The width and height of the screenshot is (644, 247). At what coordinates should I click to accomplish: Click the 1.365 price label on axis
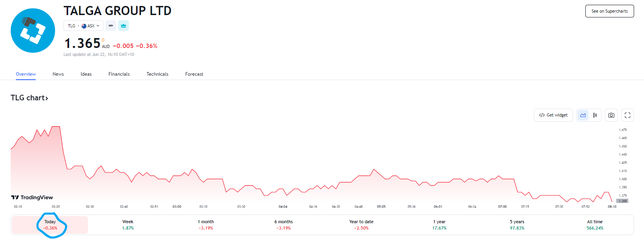[623, 201]
